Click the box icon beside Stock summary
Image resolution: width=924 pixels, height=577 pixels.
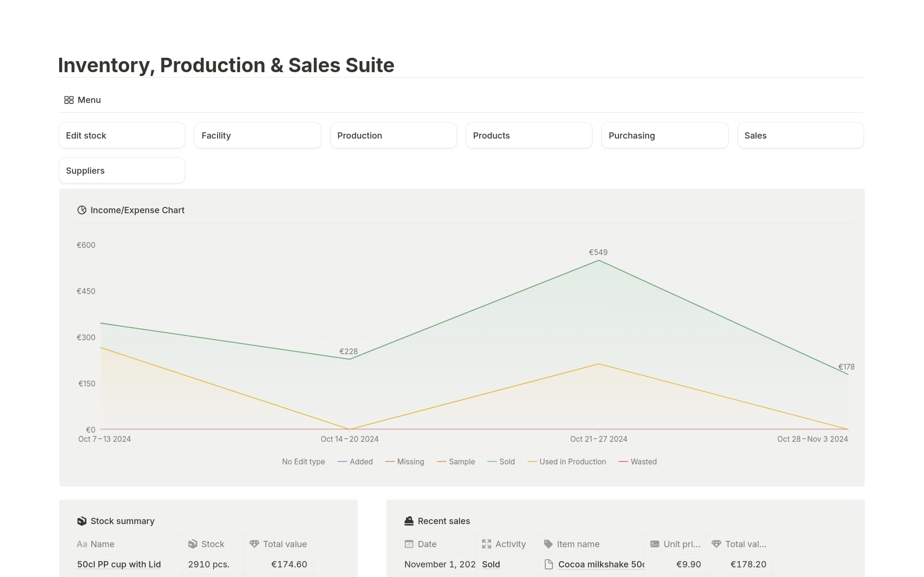pos(82,521)
